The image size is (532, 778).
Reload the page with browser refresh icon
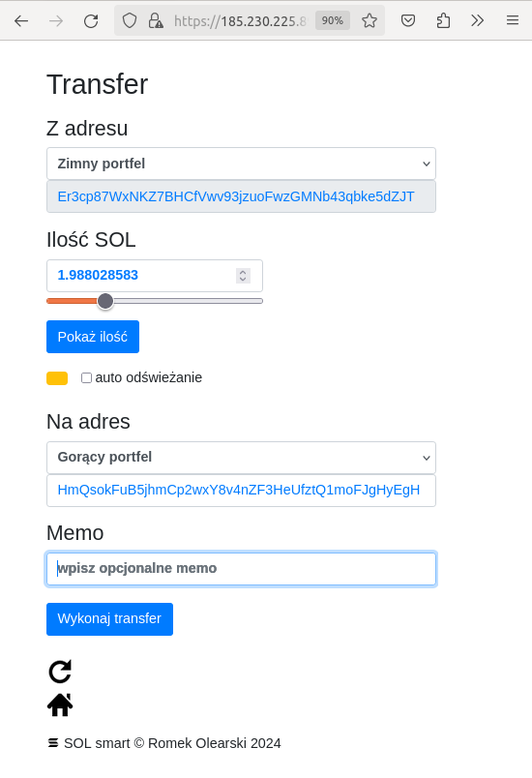point(91,21)
